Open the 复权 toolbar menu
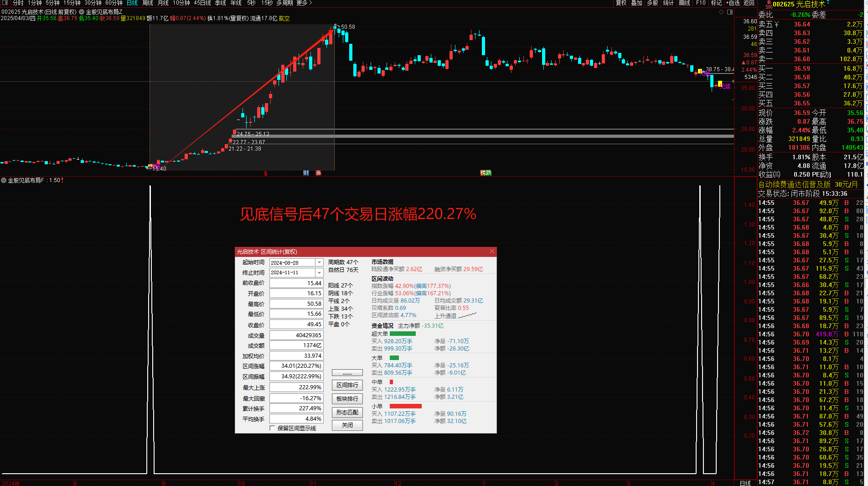The height and width of the screenshot is (486, 868). (x=621, y=3)
